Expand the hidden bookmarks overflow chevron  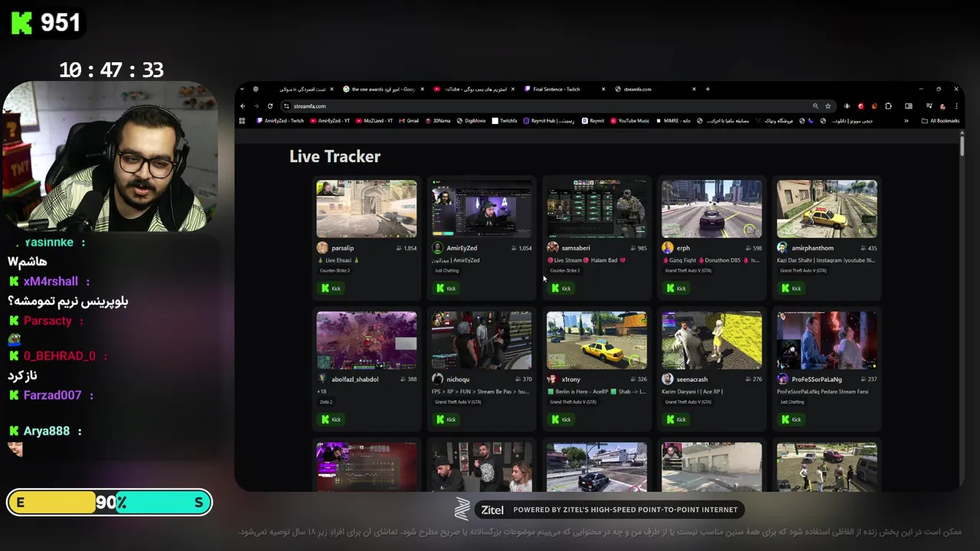pos(906,121)
